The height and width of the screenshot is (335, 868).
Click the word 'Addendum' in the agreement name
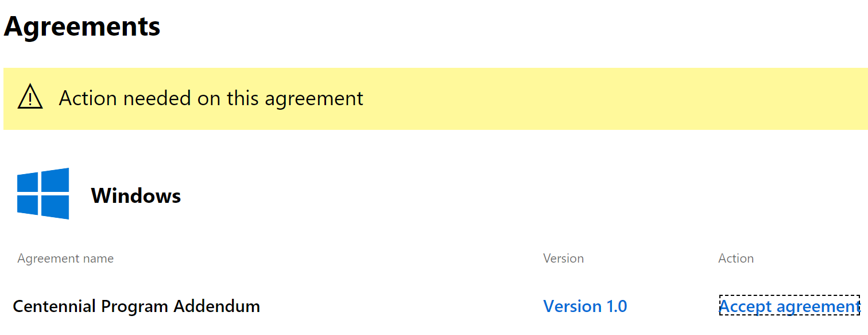pyautogui.click(x=217, y=306)
